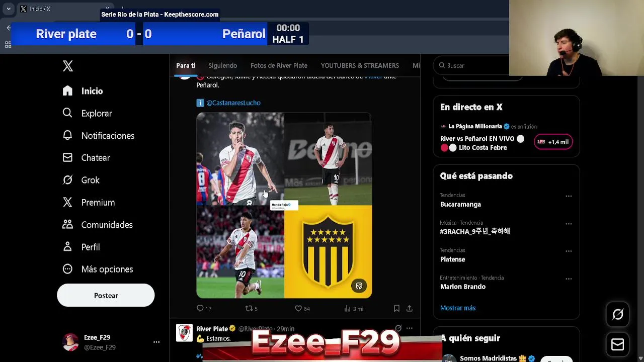Image resolution: width=644 pixels, height=362 pixels.
Task: Click browser tab list chevron
Action: [x=9, y=9]
